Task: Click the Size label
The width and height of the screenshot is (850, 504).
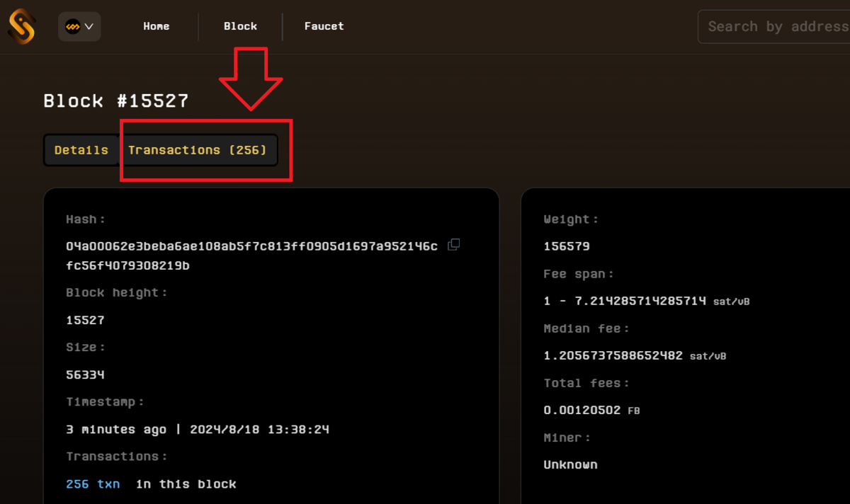Action: click(x=85, y=347)
